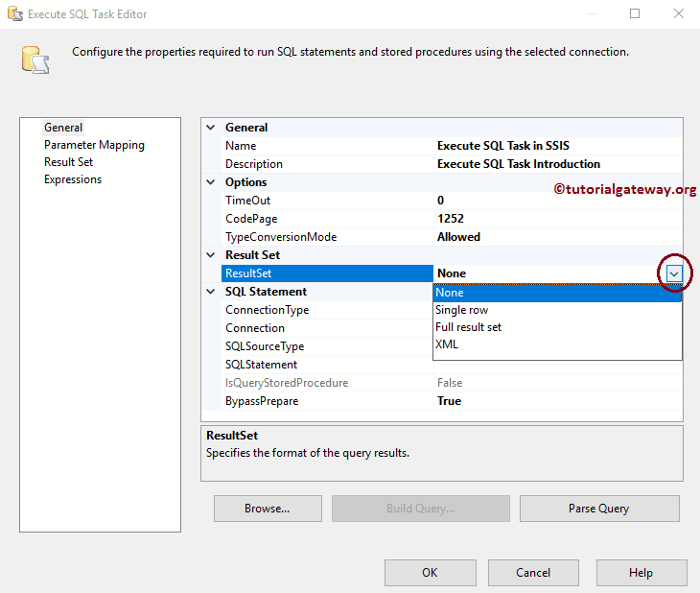Choose Full result set option
Image resolution: width=700 pixels, height=593 pixels.
pyautogui.click(x=468, y=327)
